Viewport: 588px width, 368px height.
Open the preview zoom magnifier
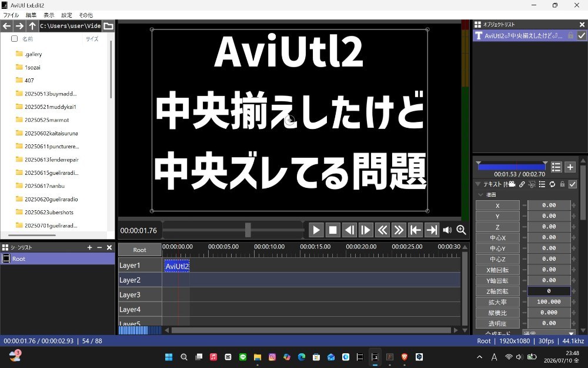pos(461,230)
